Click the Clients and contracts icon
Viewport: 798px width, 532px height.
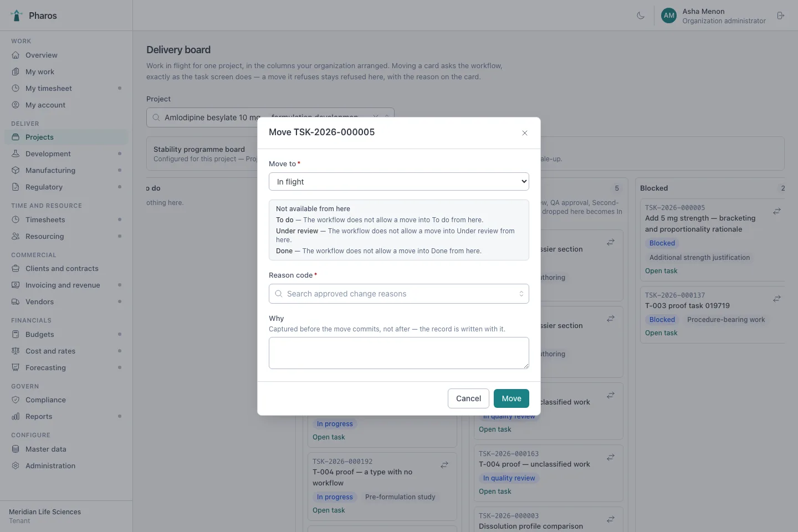[16, 268]
